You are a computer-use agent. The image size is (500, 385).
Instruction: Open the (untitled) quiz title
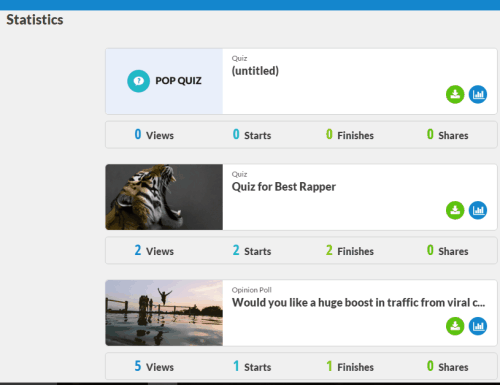pos(255,71)
